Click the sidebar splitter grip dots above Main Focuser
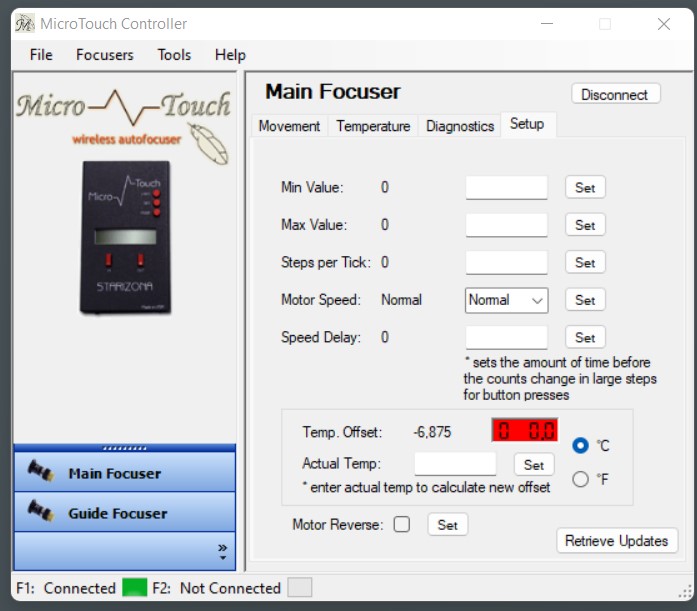This screenshot has height=611, width=697. coord(124,448)
